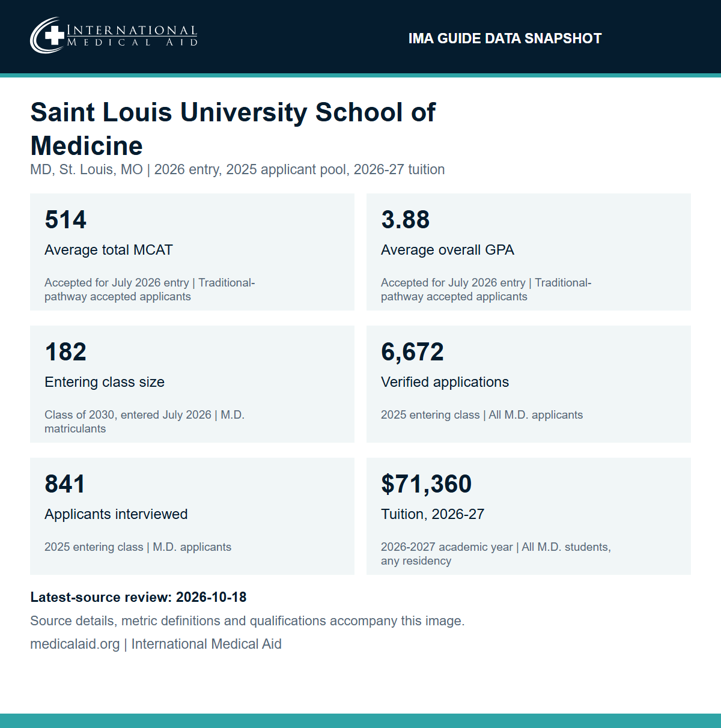Click the 'Tuition, 2026-27' label
Screen dimensions: 721x728
pos(433,514)
